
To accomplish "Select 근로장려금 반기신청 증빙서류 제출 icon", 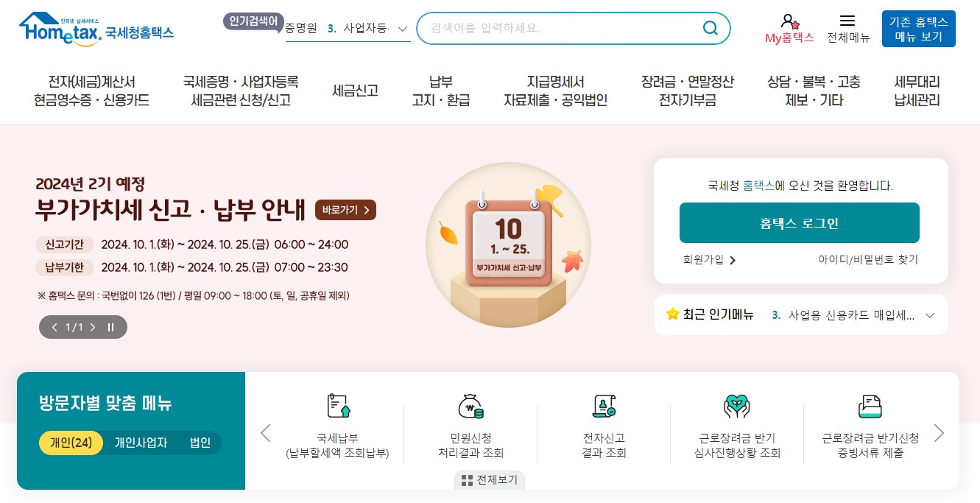I will click(x=870, y=406).
